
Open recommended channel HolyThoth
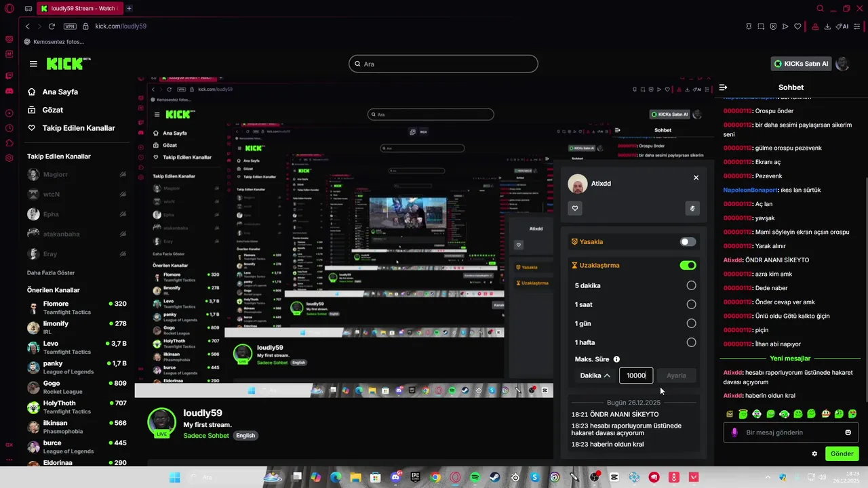[78, 407]
